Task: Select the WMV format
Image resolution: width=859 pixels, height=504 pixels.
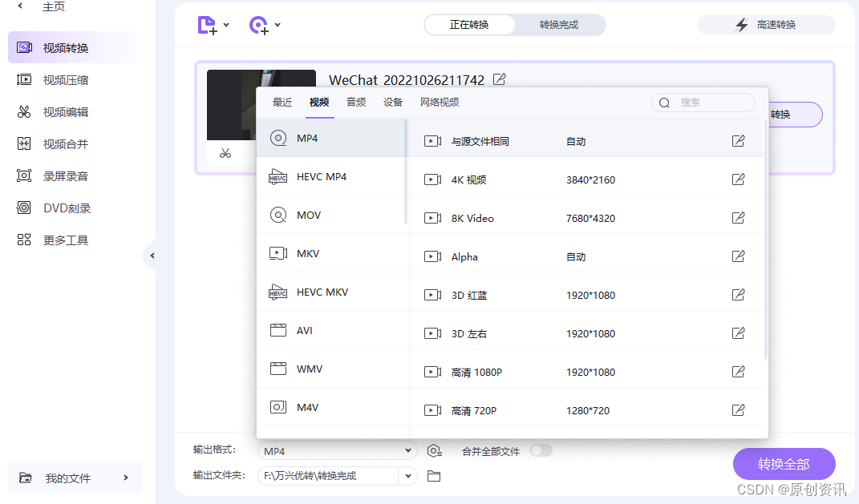Action: pos(333,369)
